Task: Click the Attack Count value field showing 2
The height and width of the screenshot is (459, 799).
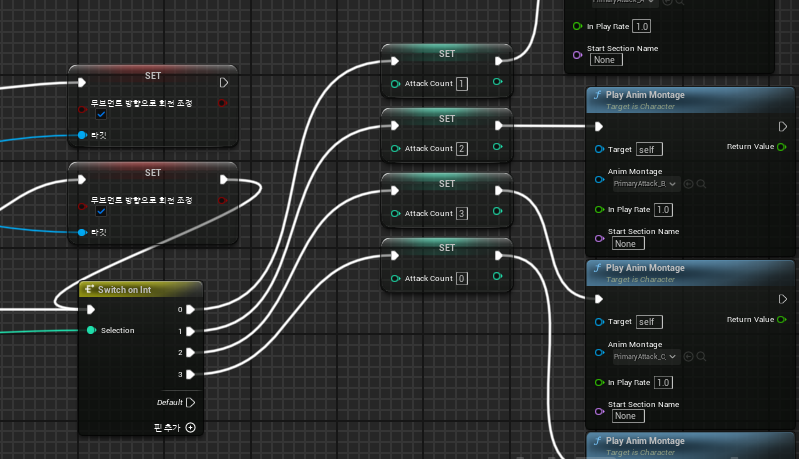Action: [x=462, y=149]
